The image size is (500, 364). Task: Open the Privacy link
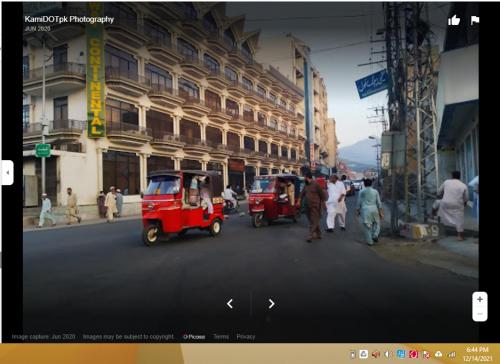coord(246,337)
